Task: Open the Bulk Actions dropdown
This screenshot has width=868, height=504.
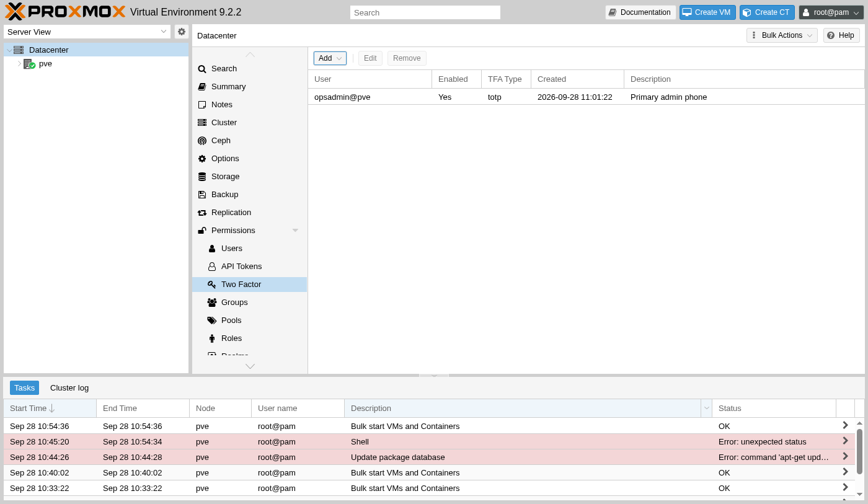Action: click(782, 35)
